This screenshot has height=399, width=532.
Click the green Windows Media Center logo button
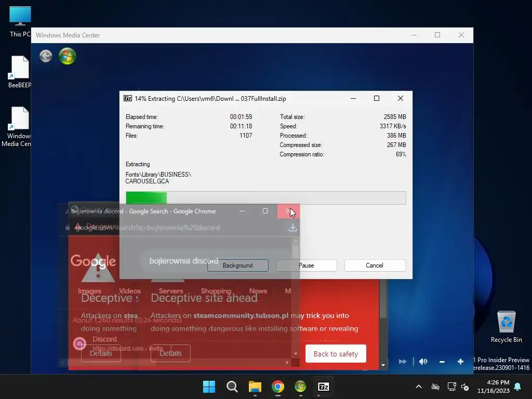point(68,56)
